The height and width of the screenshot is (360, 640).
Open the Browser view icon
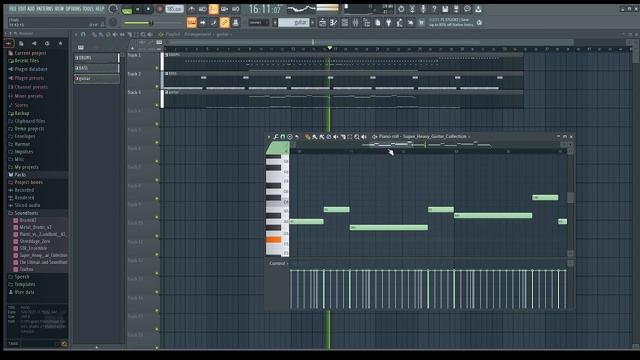click(367, 22)
